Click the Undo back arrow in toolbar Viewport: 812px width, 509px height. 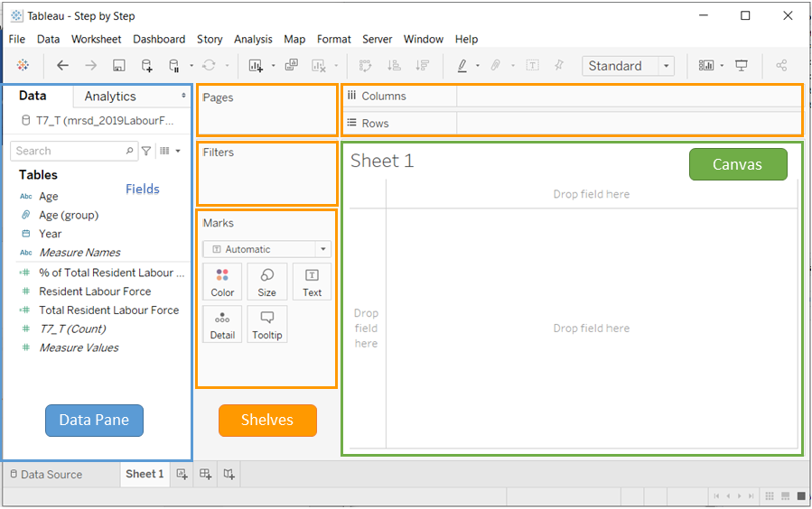[x=62, y=65]
